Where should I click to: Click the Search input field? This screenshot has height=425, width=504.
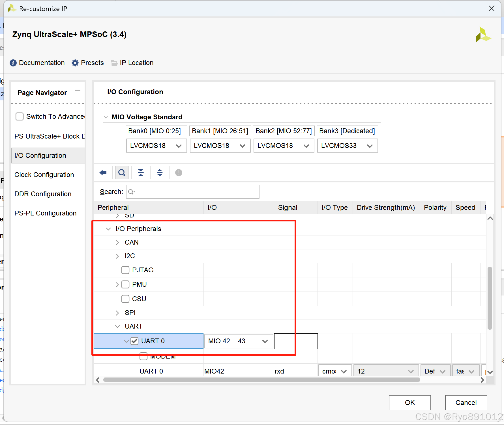(x=193, y=192)
